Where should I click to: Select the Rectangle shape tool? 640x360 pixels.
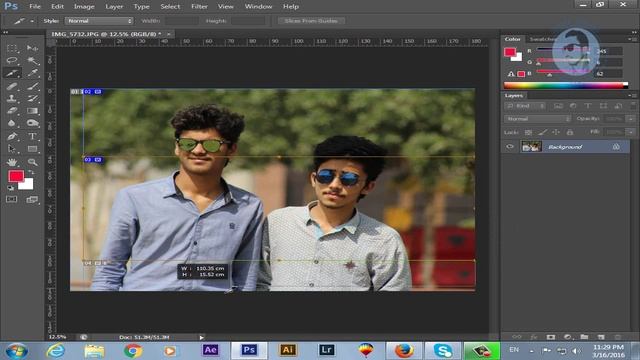32,149
